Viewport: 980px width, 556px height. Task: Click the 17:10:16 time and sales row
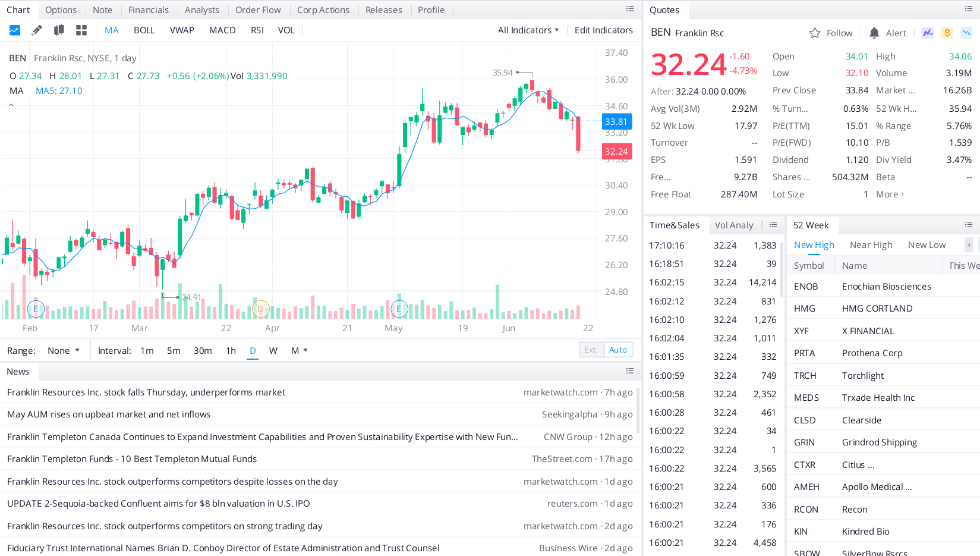click(713, 246)
